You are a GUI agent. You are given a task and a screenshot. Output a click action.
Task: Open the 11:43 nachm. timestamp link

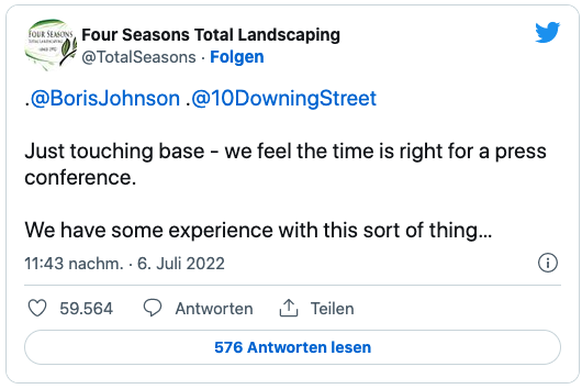coord(74,264)
